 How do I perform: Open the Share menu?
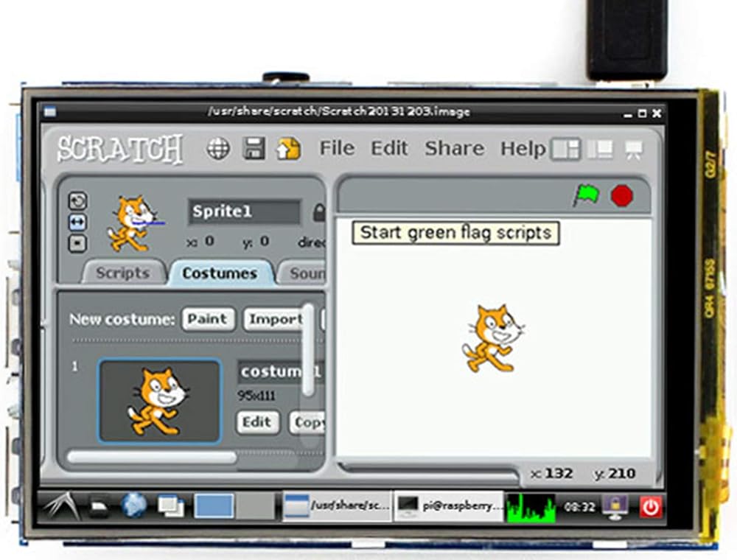pos(454,148)
